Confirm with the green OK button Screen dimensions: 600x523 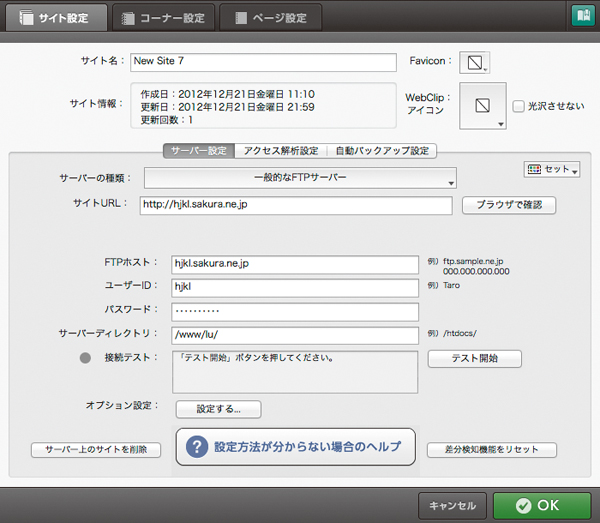[542, 505]
